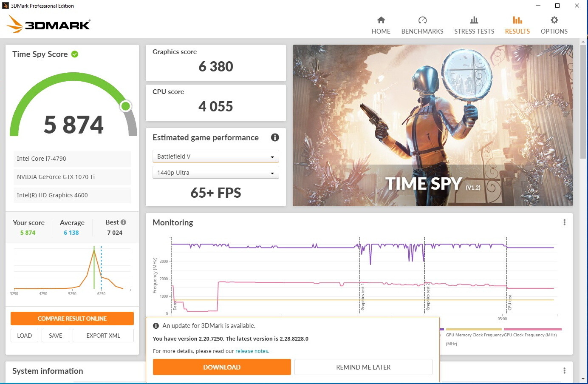Open the release notes link

252,351
